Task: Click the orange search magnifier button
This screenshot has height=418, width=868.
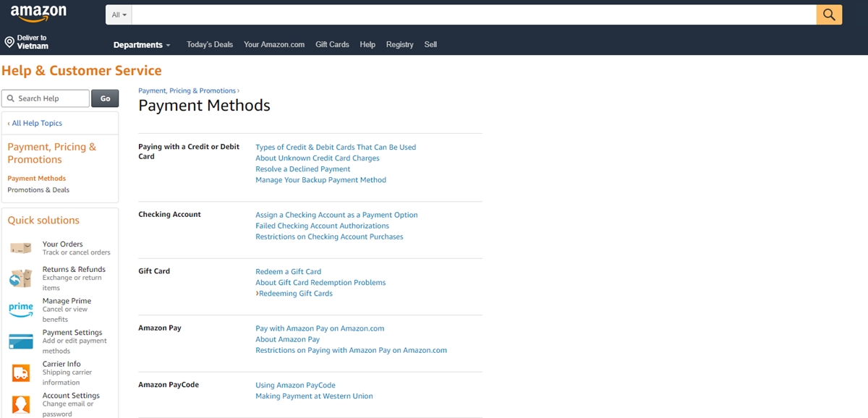Action: [x=829, y=14]
